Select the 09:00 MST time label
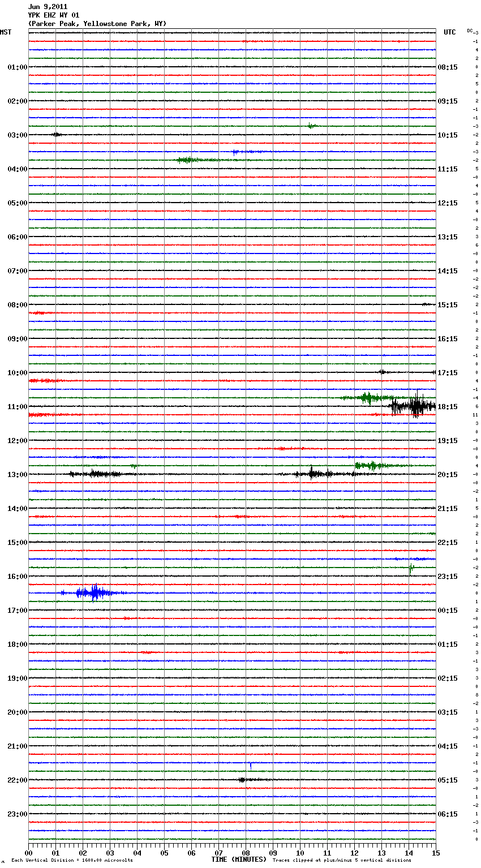This screenshot has height=868, width=481. (x=18, y=339)
